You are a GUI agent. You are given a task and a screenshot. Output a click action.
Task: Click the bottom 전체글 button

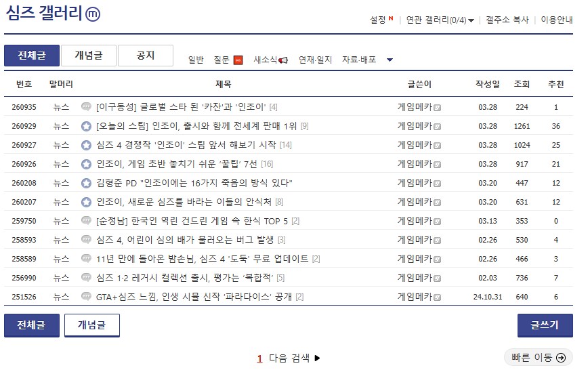click(x=32, y=325)
